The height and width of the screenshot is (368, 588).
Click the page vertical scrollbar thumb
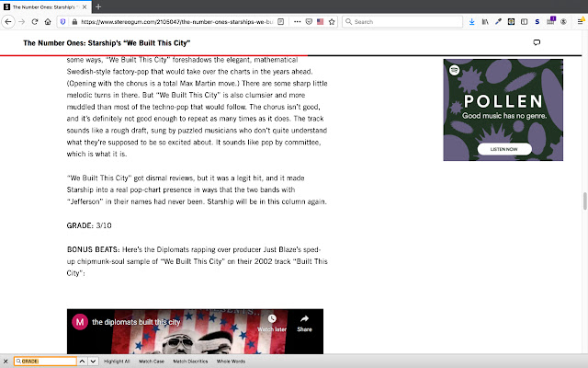coord(584,201)
